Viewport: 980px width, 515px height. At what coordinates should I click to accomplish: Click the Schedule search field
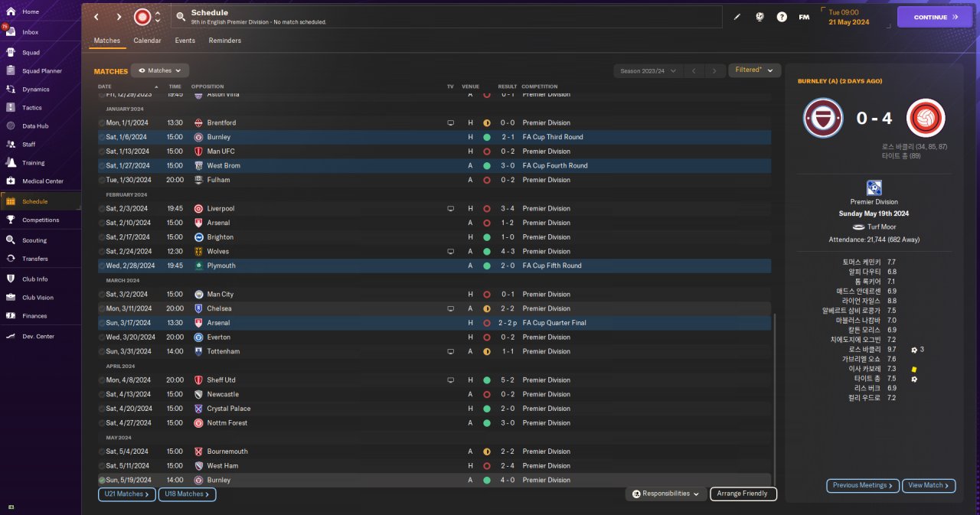coord(446,17)
